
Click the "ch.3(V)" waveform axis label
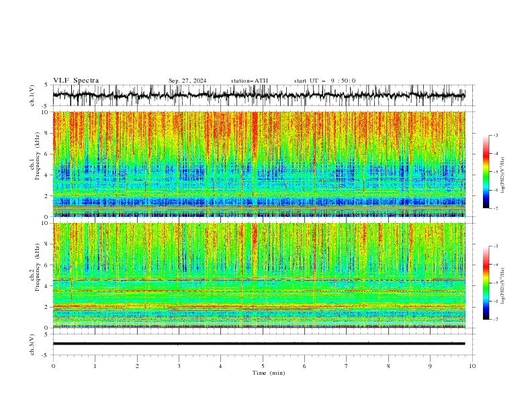click(x=32, y=345)
